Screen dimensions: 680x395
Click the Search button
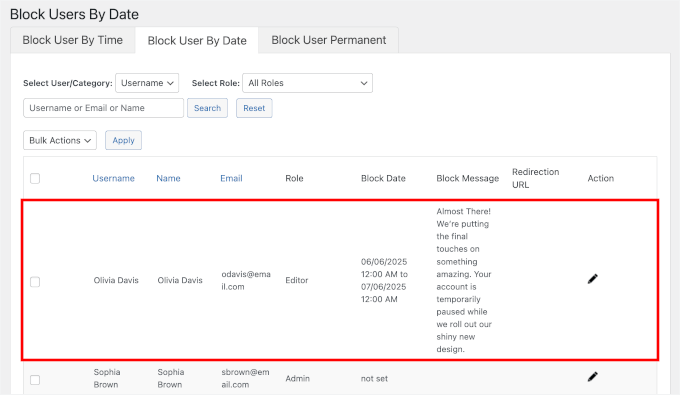coord(207,108)
